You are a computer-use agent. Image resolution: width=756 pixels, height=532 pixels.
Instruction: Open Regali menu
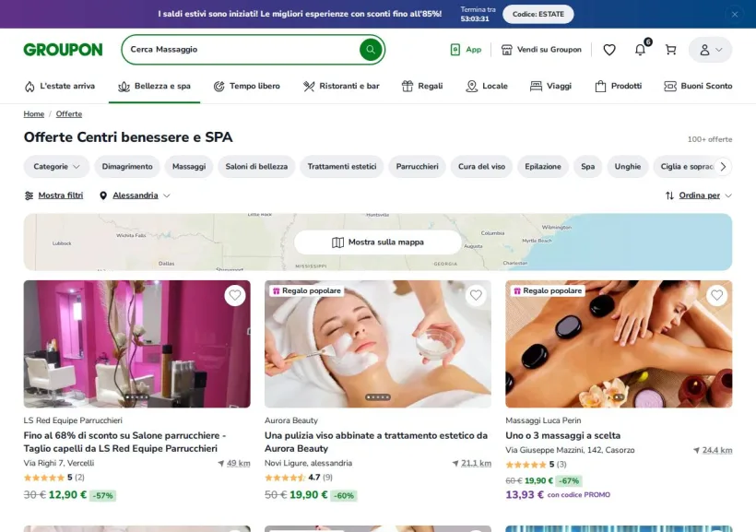(422, 86)
